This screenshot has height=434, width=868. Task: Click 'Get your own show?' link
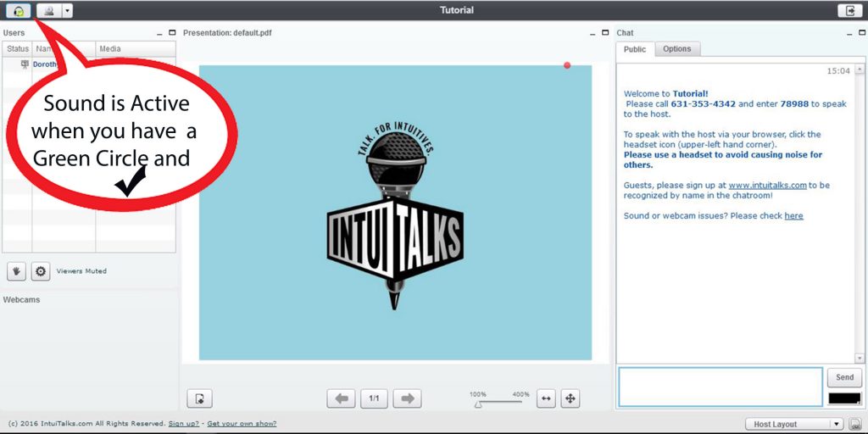pos(242,424)
